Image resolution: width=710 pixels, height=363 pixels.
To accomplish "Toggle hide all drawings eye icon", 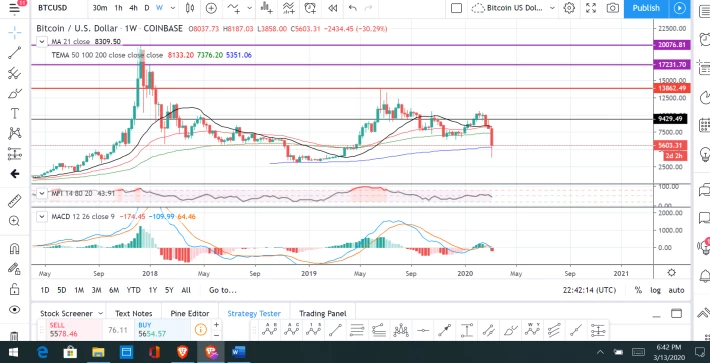I will pyautogui.click(x=14, y=310).
